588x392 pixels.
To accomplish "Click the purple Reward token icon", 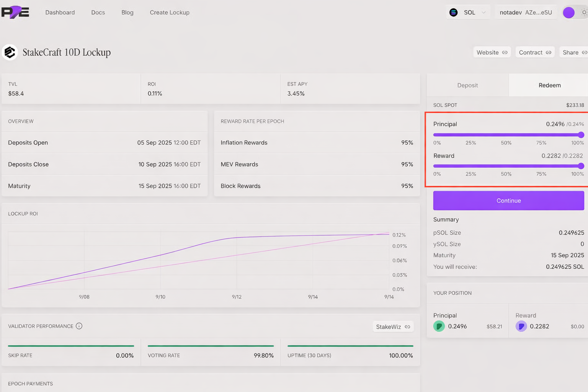I will click(x=521, y=326).
